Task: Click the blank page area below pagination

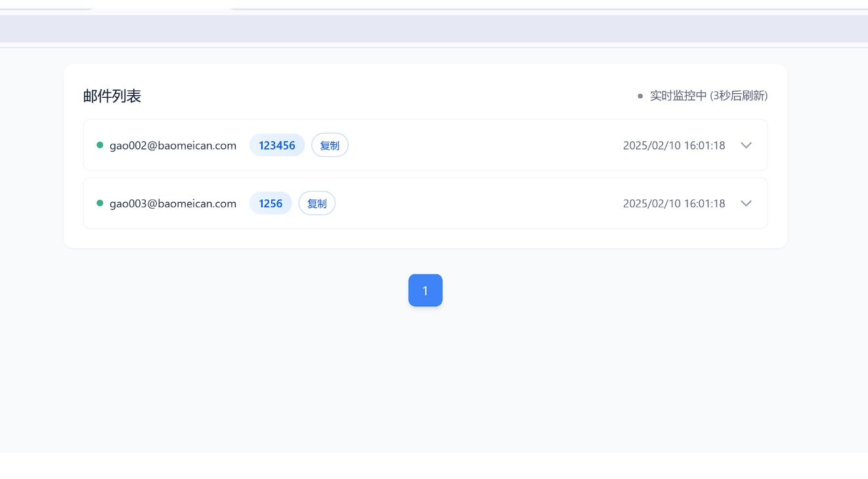Action: [433, 381]
